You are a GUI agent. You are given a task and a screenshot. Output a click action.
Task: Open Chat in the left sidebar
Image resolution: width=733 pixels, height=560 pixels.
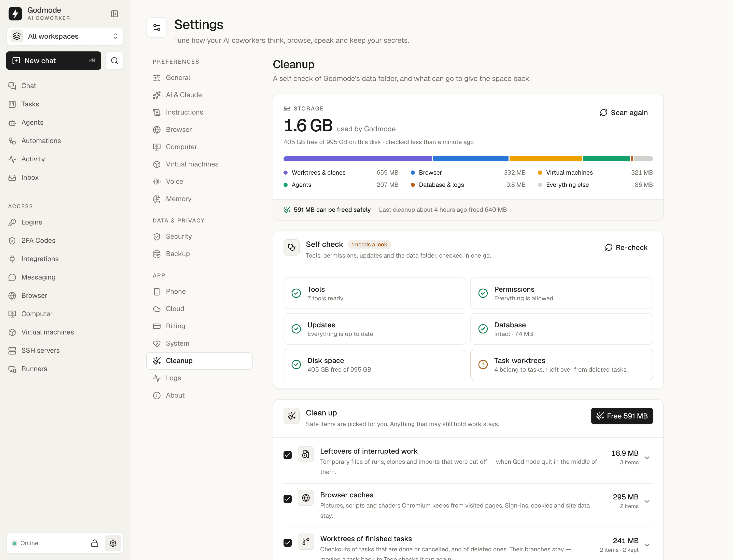tap(65, 86)
